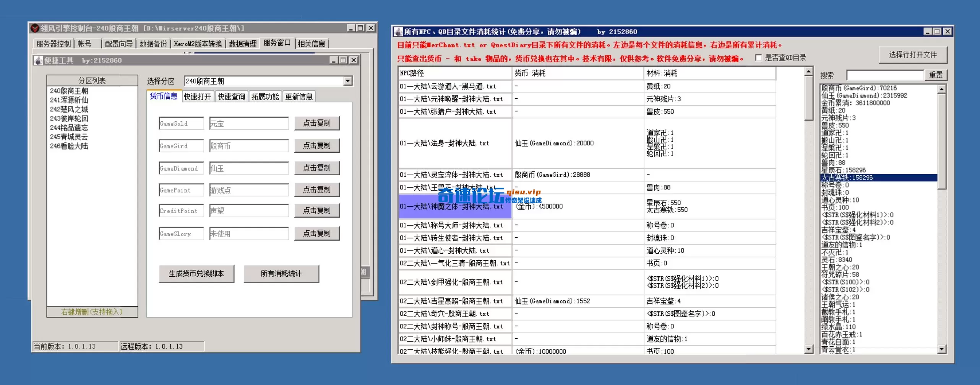The width and height of the screenshot is (980, 385).
Task: Click the 分区列表 list header
Action: tap(92, 80)
